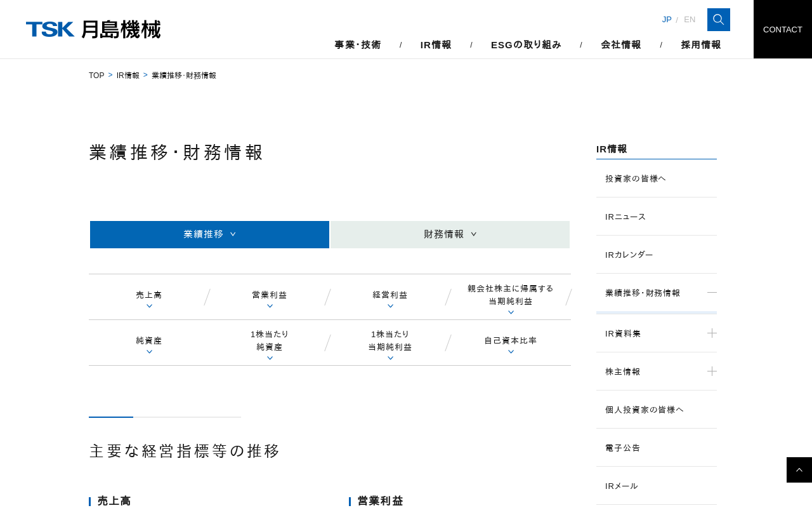Open 事業･技術 in main navigation
812x508 pixels.
tap(358, 44)
